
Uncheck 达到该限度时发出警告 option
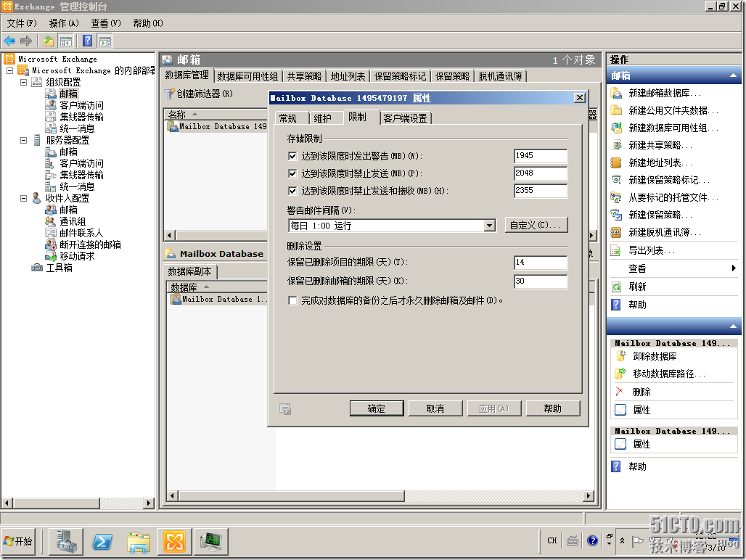293,155
